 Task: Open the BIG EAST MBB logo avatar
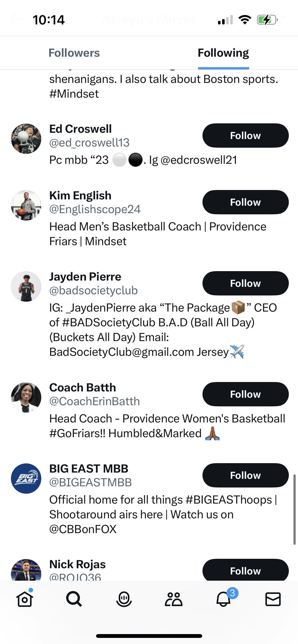tap(26, 478)
